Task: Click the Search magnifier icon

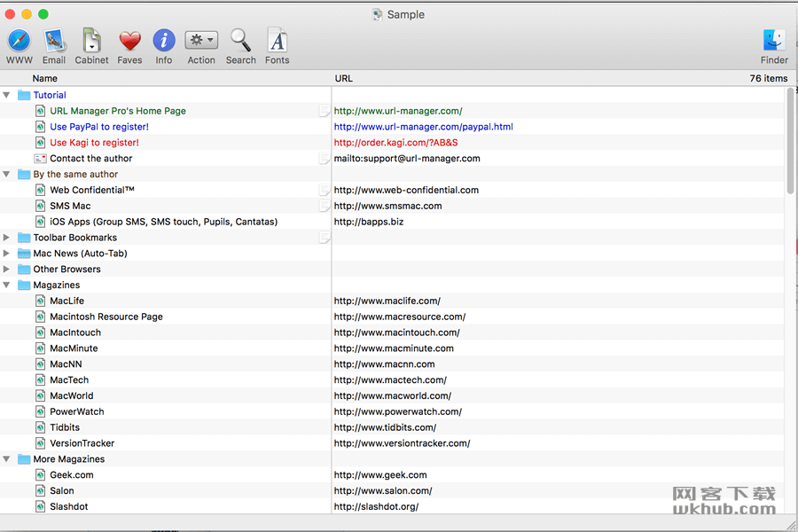Action: (x=240, y=40)
